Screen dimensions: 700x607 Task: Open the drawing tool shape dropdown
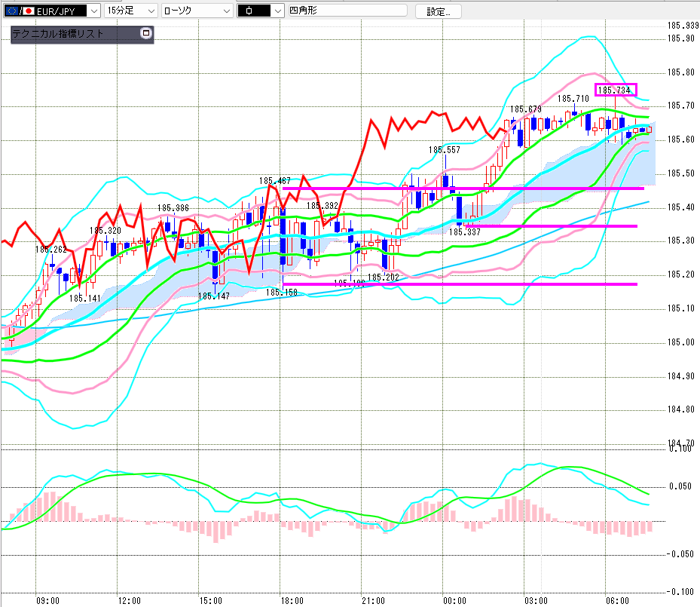(261, 11)
